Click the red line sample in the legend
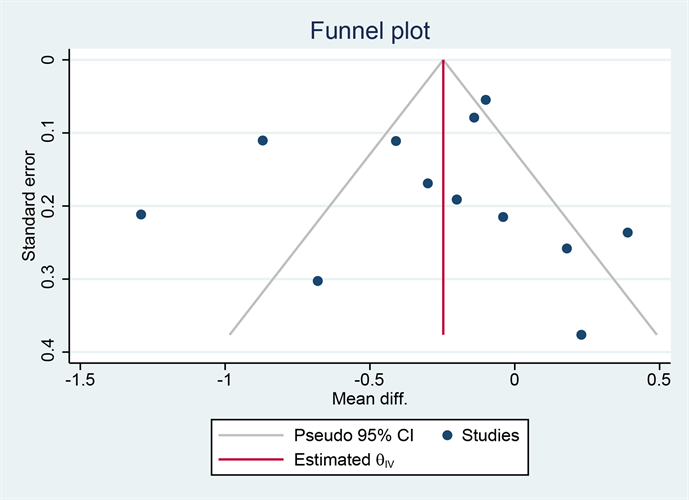Image resolution: width=689 pixels, height=500 pixels. (252, 462)
